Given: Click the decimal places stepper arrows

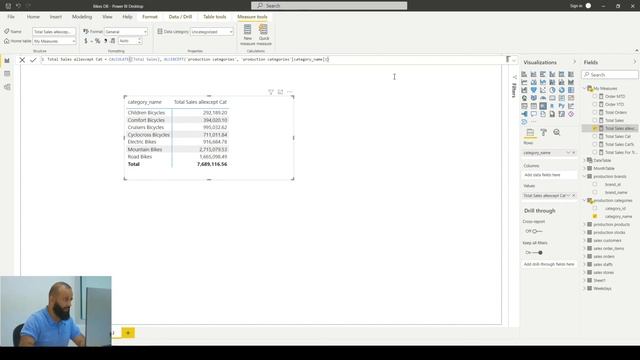Looking at the screenshot, I should click(x=140, y=41).
